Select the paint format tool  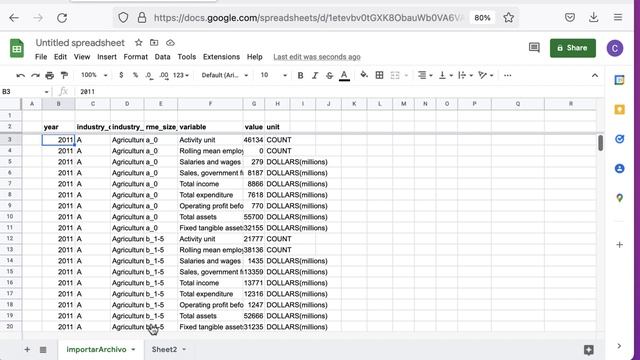pyautogui.click(x=64, y=76)
